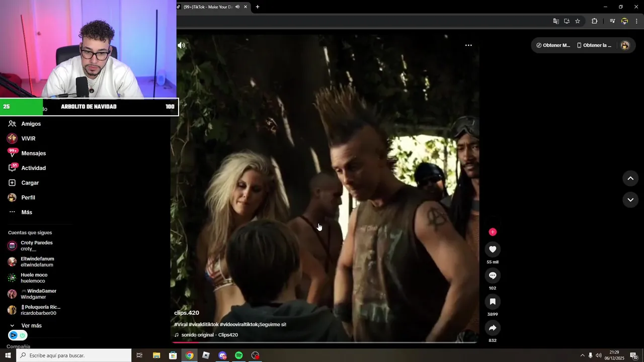The height and width of the screenshot is (362, 644).
Task: Open the clips.420 username link
Action: click(x=187, y=313)
